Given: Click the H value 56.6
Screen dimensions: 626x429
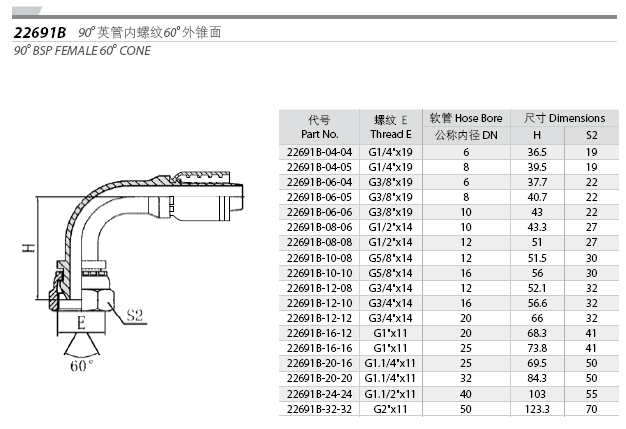Looking at the screenshot, I should [537, 303].
